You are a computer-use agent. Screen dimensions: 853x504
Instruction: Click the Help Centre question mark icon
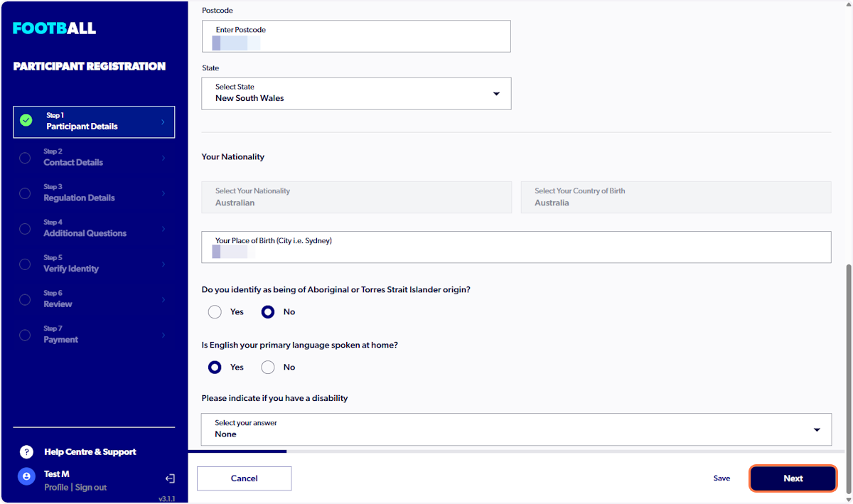(26, 451)
